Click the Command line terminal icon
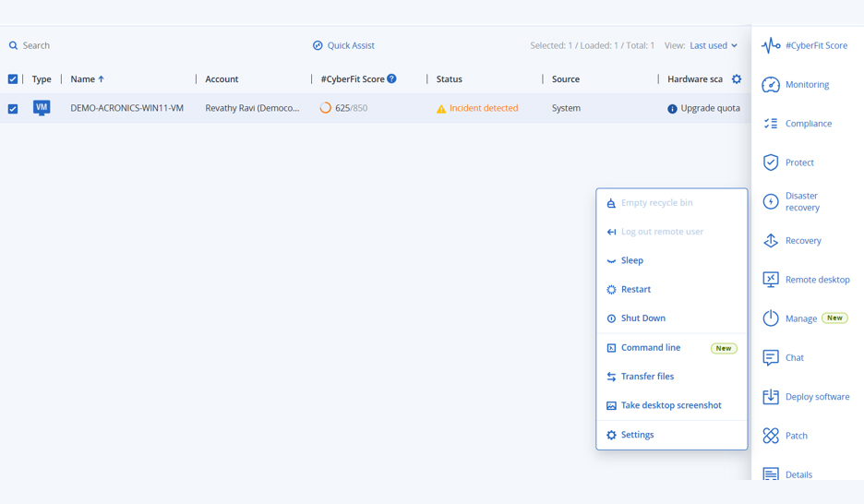 pyautogui.click(x=611, y=348)
